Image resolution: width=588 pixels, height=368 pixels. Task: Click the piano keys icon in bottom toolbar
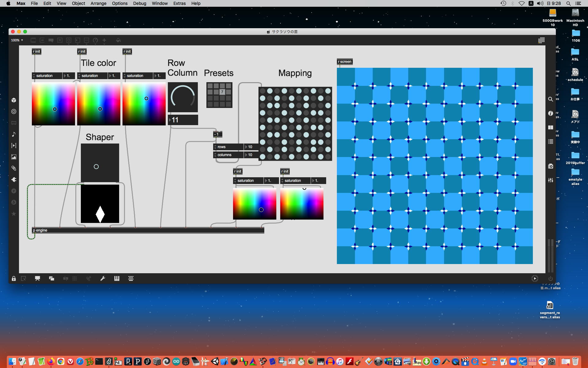117,278
